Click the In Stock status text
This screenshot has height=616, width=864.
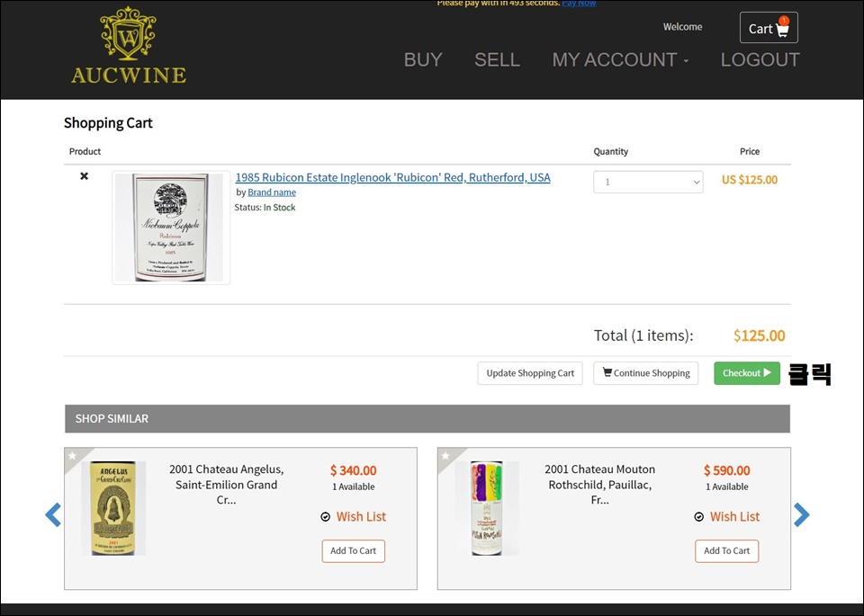(279, 208)
